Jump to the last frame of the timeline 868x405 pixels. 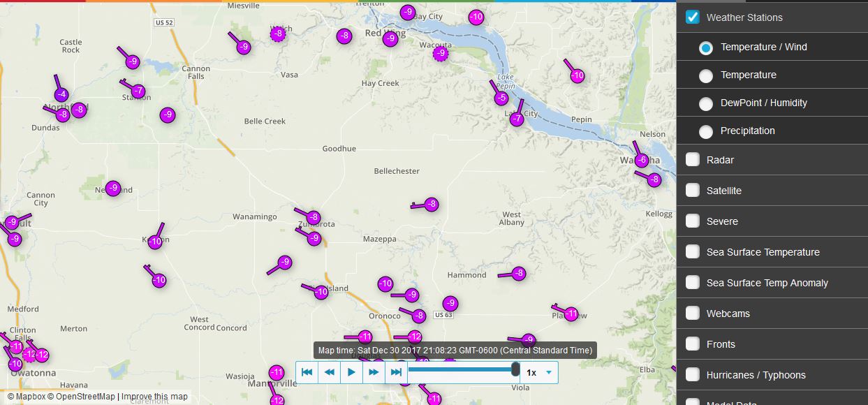tap(396, 372)
